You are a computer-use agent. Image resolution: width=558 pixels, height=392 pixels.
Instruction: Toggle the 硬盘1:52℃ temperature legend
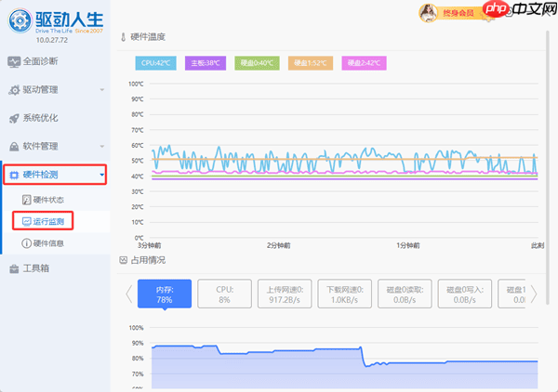[311, 63]
